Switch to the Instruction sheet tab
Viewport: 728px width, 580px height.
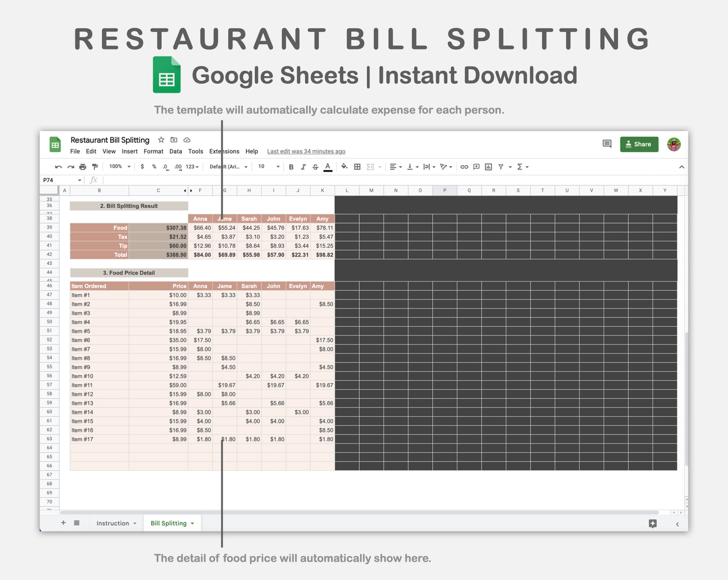112,524
